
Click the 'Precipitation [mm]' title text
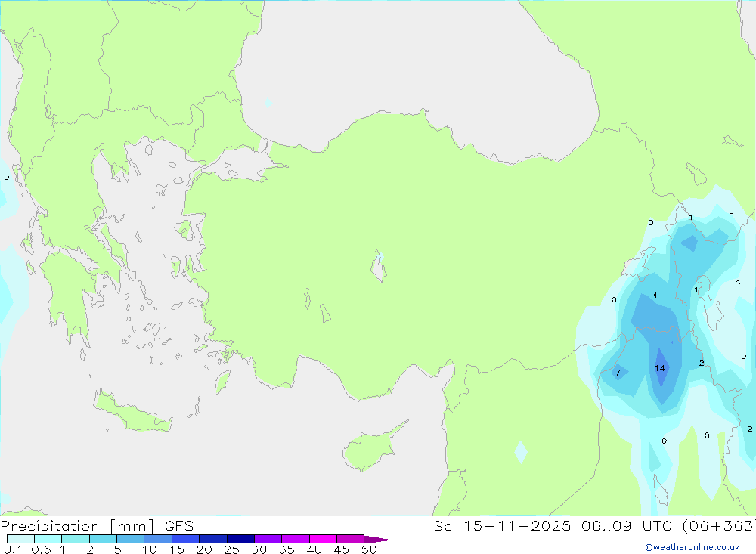pos(78,525)
